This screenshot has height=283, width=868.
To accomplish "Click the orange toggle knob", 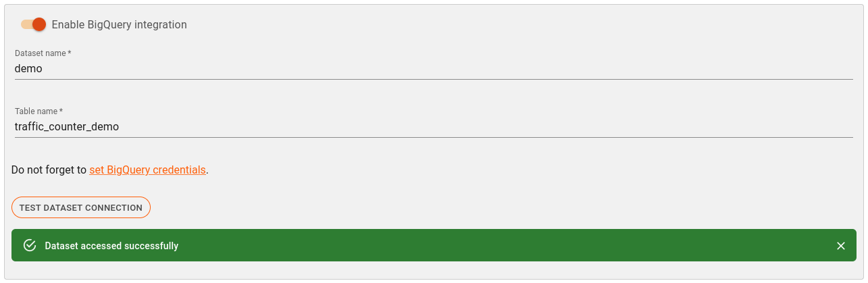I will click(39, 24).
